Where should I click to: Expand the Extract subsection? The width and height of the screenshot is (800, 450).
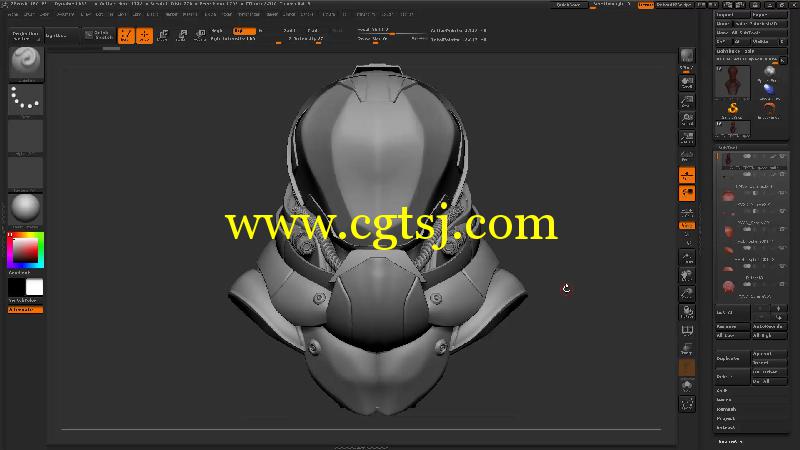pyautogui.click(x=725, y=428)
